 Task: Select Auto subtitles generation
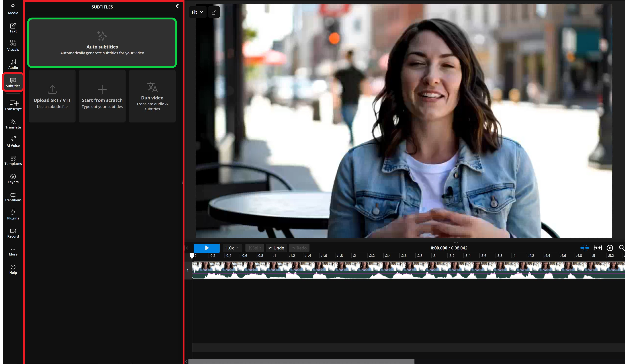coord(102,43)
